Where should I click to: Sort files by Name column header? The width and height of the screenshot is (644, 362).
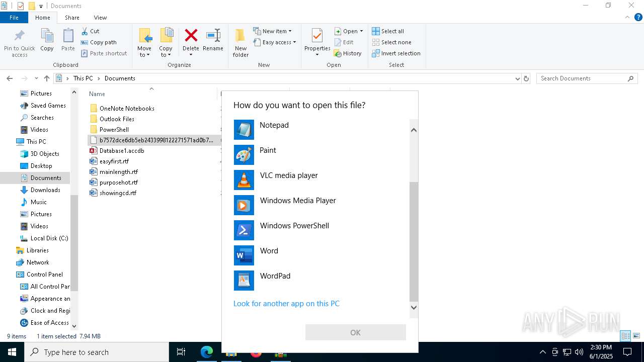[97, 94]
